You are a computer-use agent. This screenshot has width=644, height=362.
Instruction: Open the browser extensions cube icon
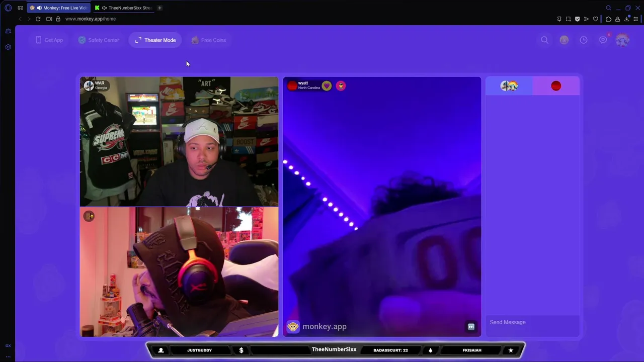coord(608,19)
